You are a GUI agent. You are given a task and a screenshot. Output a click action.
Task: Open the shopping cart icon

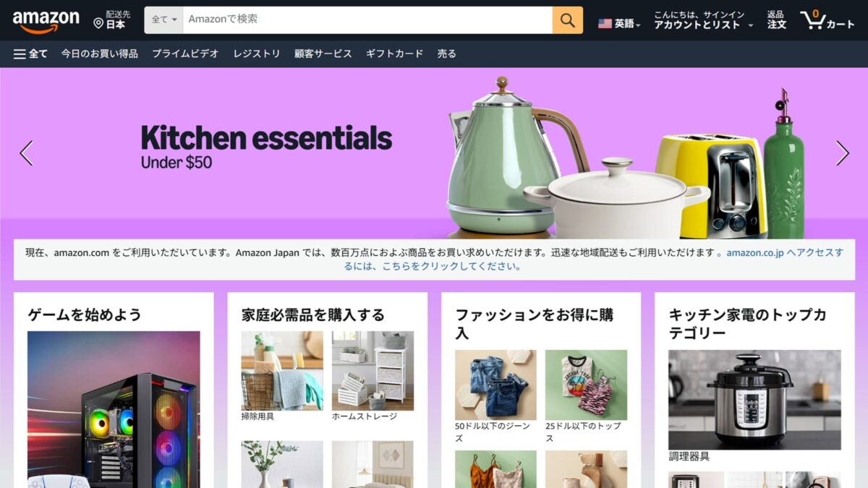(x=827, y=20)
